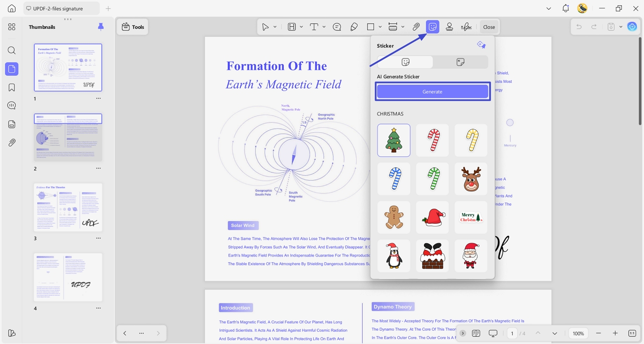Viewport: 644px width, 344px height.
Task: Open the comments panel in sidebar
Action: [12, 105]
